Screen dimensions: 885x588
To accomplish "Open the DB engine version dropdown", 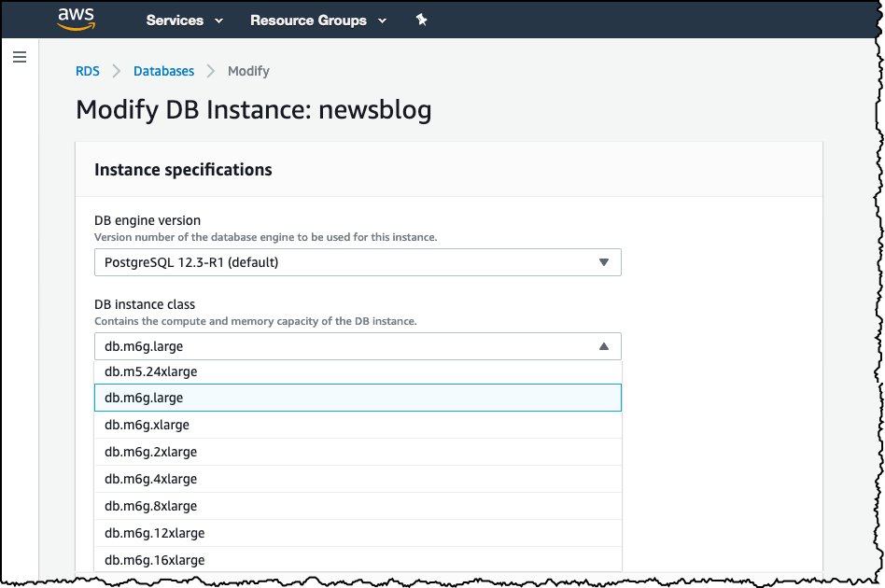I will pyautogui.click(x=358, y=262).
